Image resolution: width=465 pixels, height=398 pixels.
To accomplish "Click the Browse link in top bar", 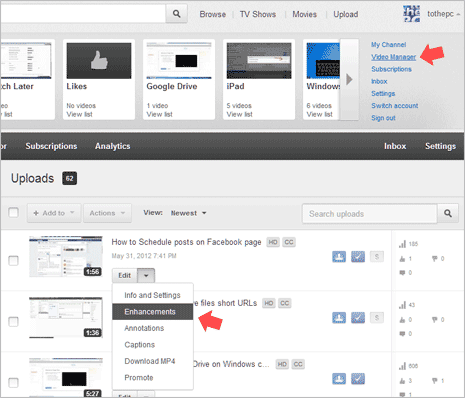I will pos(213,14).
